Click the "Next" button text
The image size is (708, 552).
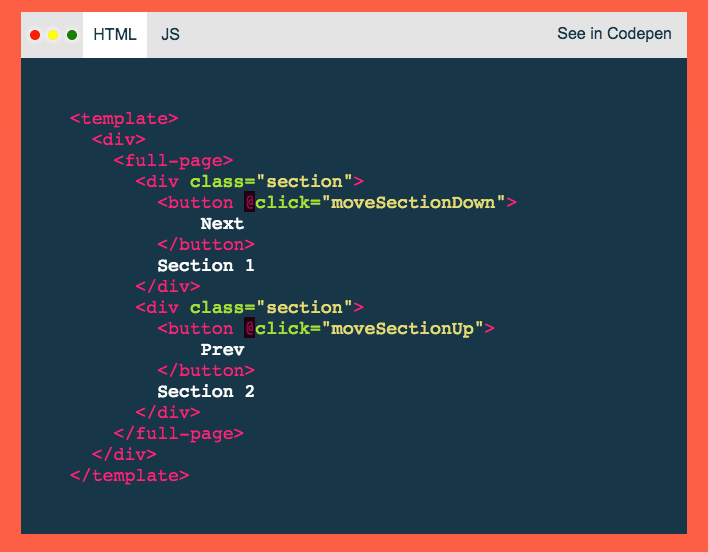tap(222, 224)
